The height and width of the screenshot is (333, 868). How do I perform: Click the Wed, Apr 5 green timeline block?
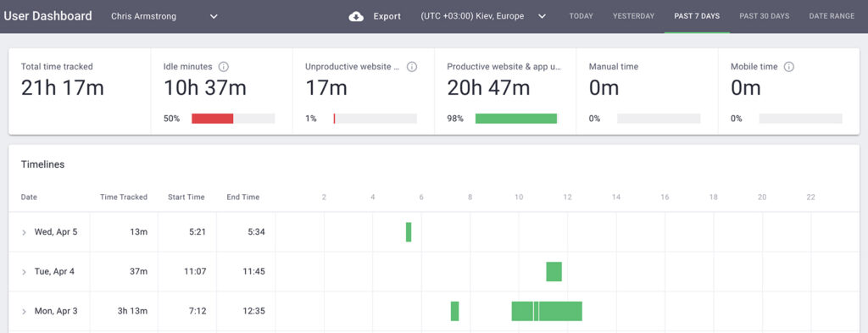tap(409, 232)
